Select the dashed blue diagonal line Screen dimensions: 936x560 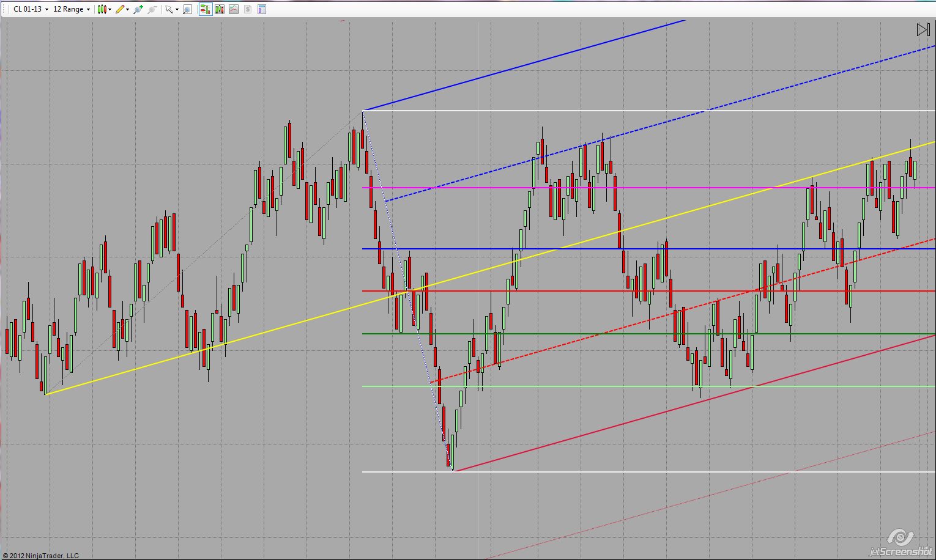coord(660,123)
